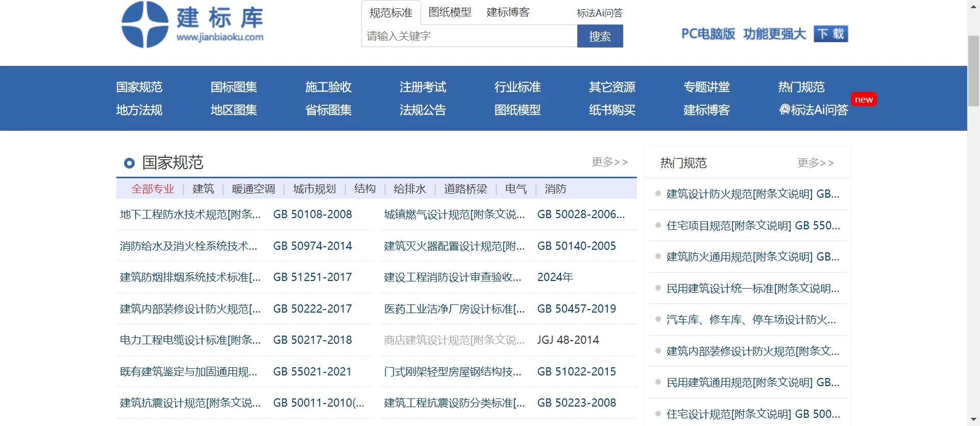Click the blue circle icon beside 国家规范
Screen dimensions: 980x426
tap(129, 163)
